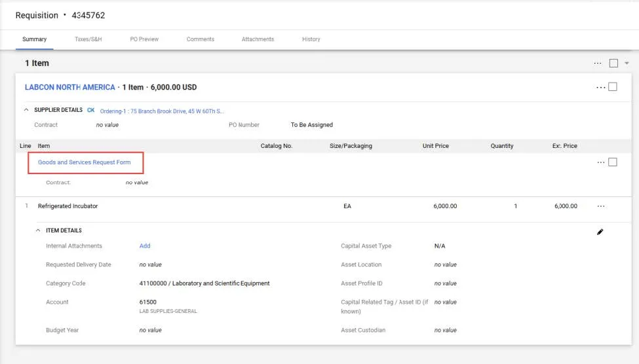Open dropdown arrow next to select-all checkbox
This screenshot has height=364, width=639.
coord(627,63)
